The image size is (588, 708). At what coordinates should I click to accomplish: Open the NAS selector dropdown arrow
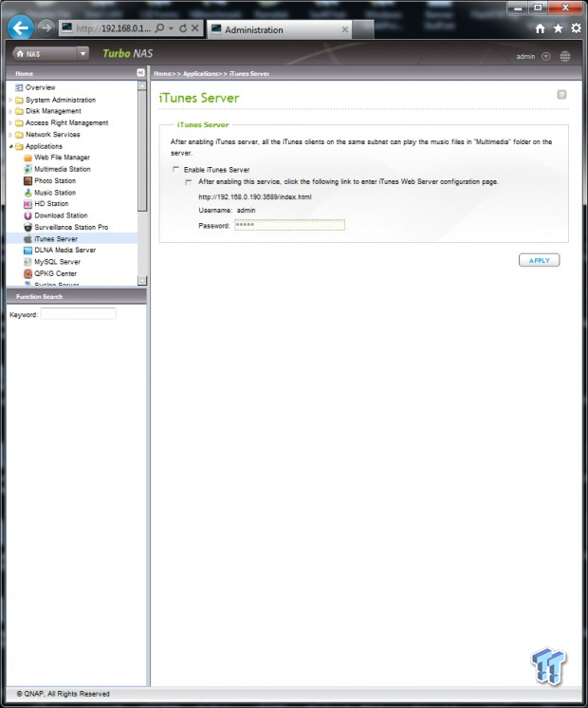pyautogui.click(x=83, y=54)
